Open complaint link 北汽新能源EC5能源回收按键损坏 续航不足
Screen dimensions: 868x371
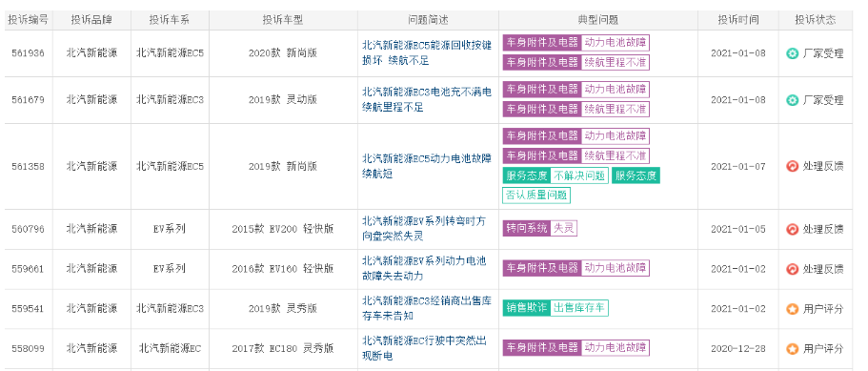pyautogui.click(x=427, y=53)
